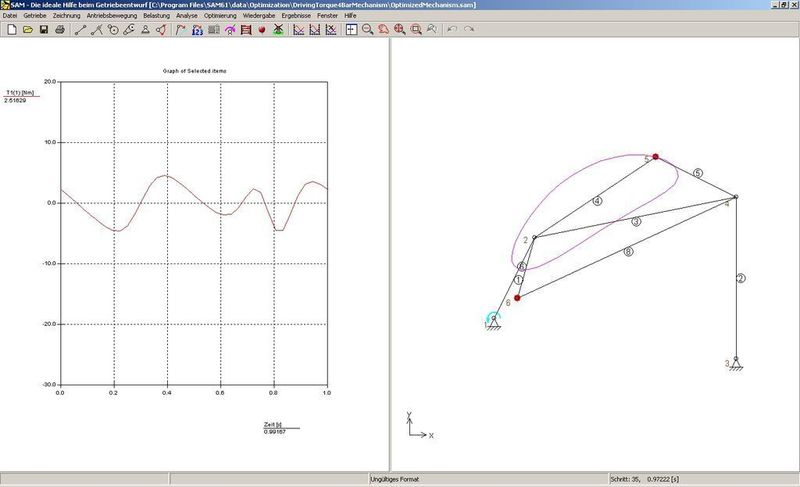Open the Datei menu
This screenshot has width=800, height=487.
point(10,16)
